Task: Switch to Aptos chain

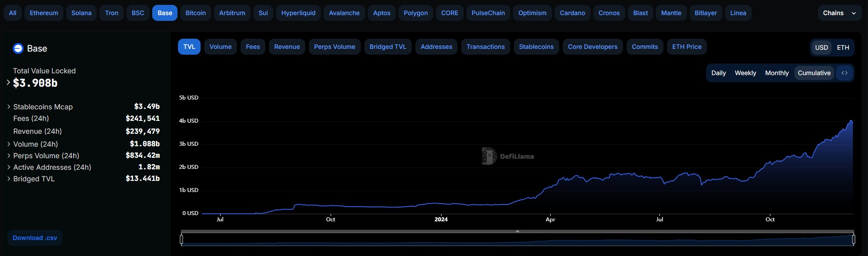Action: 382,13
